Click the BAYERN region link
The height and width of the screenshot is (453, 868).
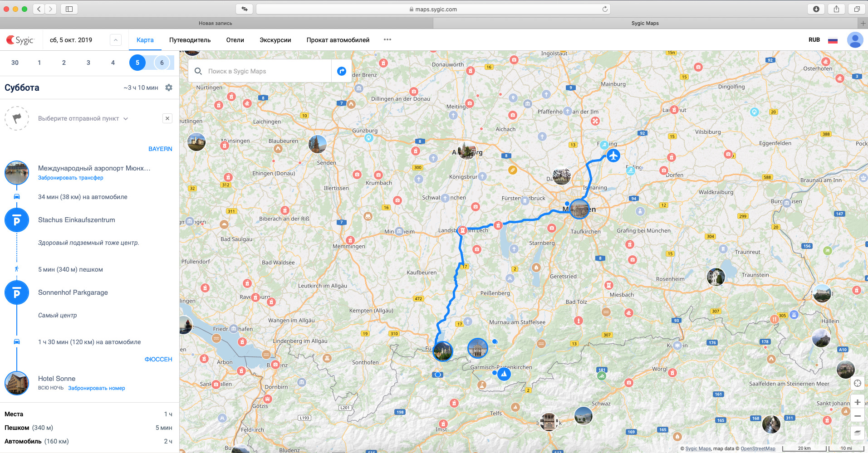[160, 149]
